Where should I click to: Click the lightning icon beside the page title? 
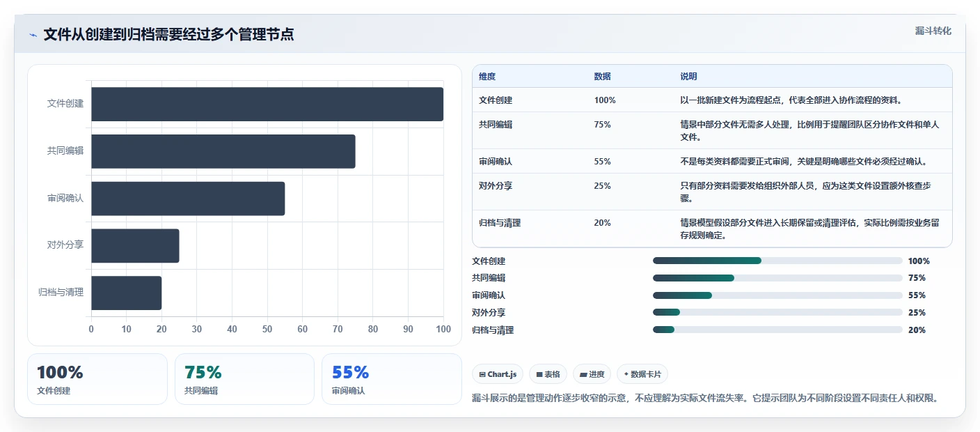click(33, 35)
